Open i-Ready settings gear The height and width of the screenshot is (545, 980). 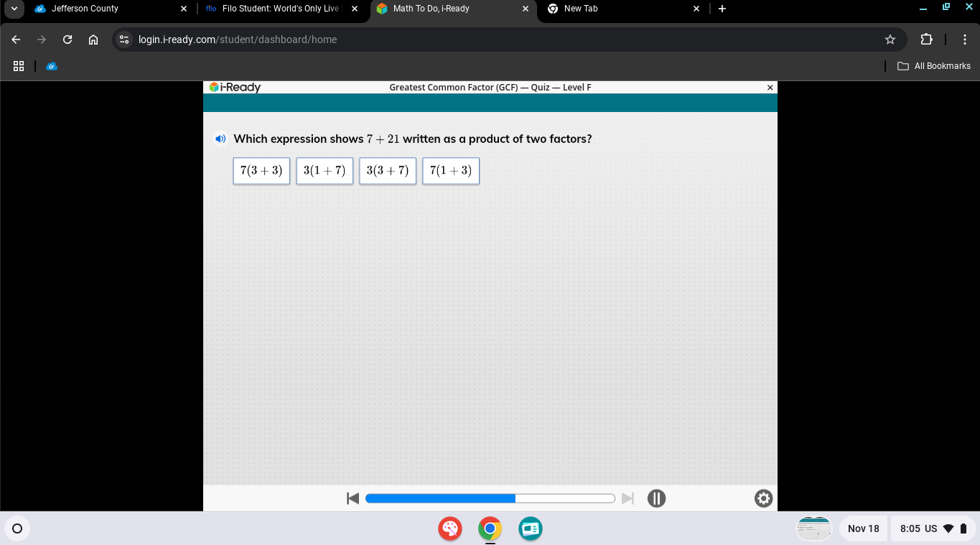[x=764, y=498]
